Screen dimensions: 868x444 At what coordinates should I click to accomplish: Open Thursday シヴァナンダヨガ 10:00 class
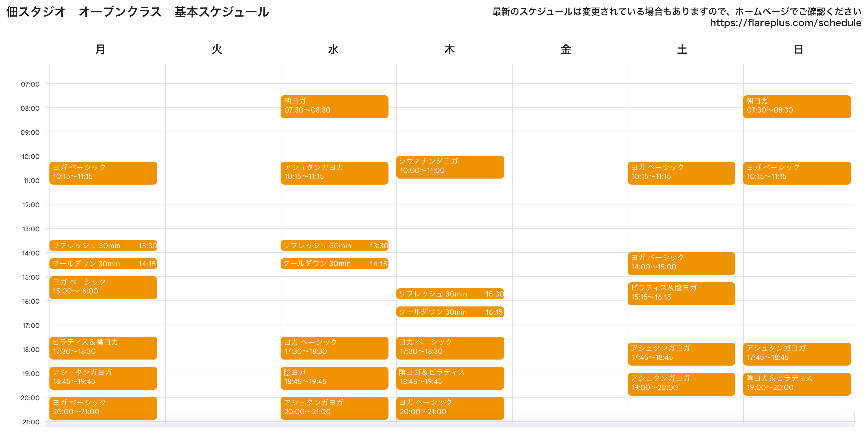click(x=450, y=166)
